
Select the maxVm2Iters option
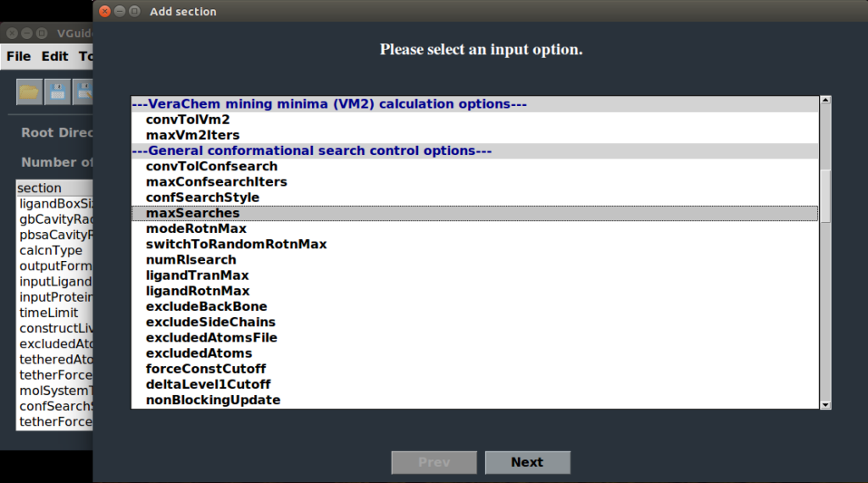(x=475, y=135)
